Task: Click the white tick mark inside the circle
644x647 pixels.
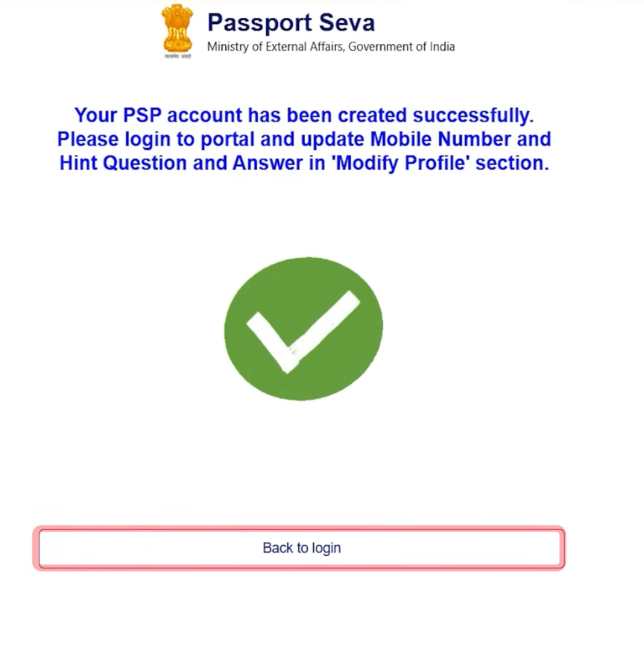Action: point(302,332)
